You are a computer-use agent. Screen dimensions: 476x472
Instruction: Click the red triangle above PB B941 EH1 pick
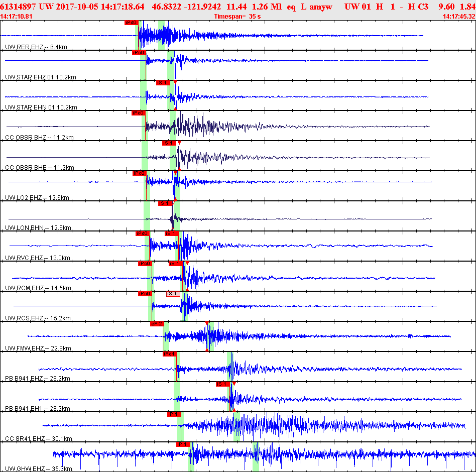tap(233, 384)
